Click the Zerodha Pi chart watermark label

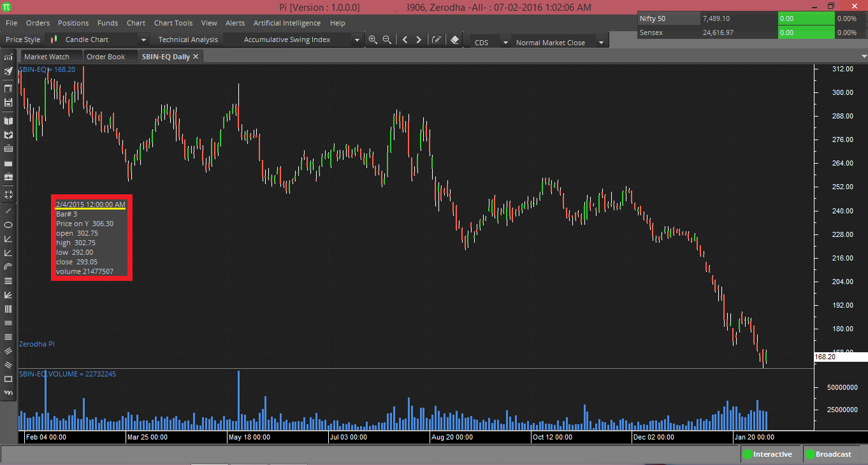37,344
